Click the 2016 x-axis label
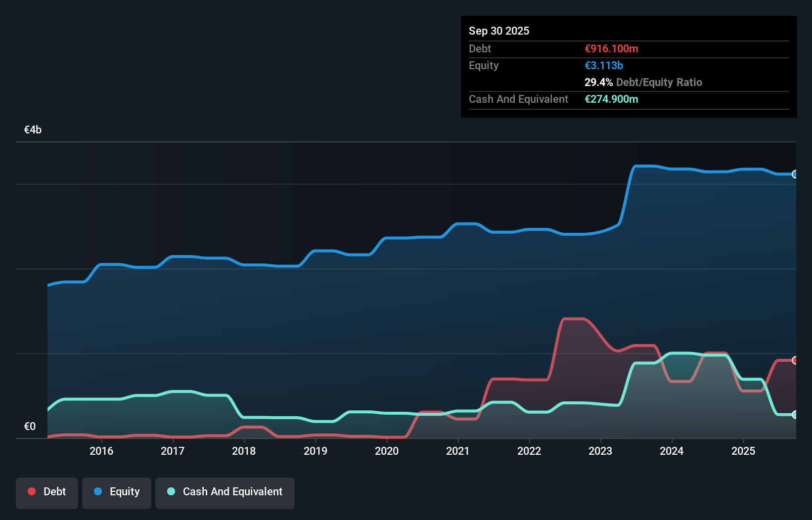The height and width of the screenshot is (520, 812). pos(101,451)
